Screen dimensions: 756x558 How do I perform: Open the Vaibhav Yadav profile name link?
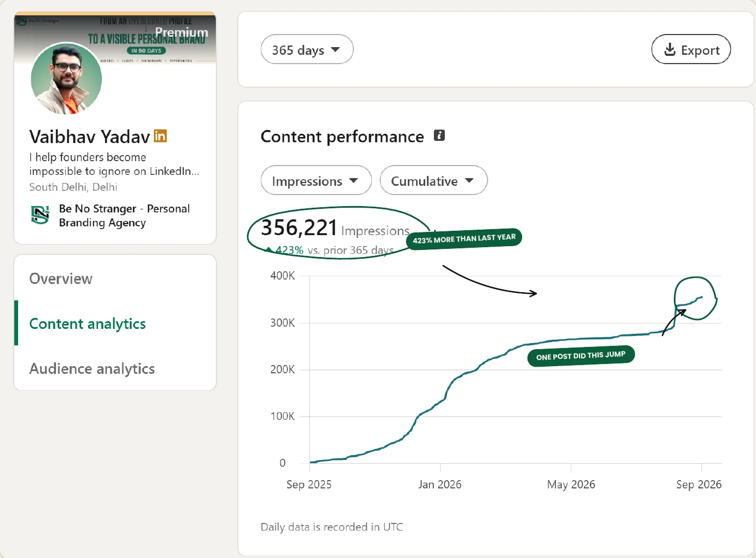tap(90, 136)
